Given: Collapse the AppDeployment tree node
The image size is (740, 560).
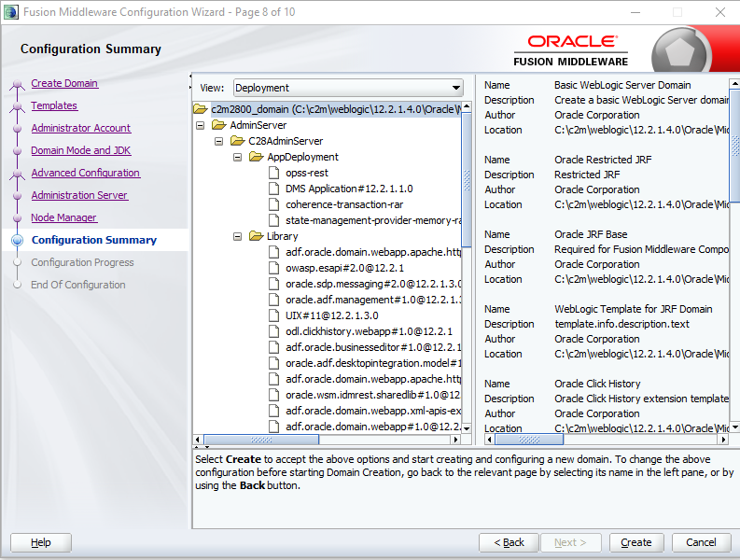Looking at the screenshot, I should pyautogui.click(x=237, y=157).
